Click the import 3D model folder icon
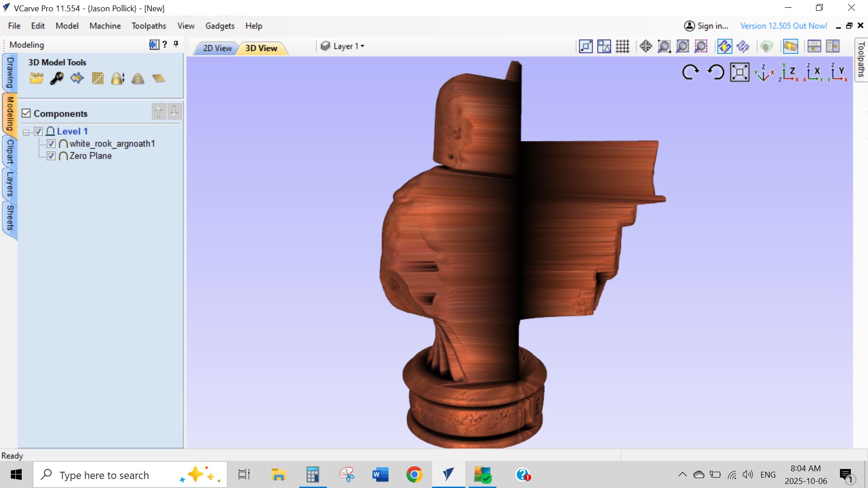The height and width of the screenshot is (488, 868). click(x=36, y=79)
